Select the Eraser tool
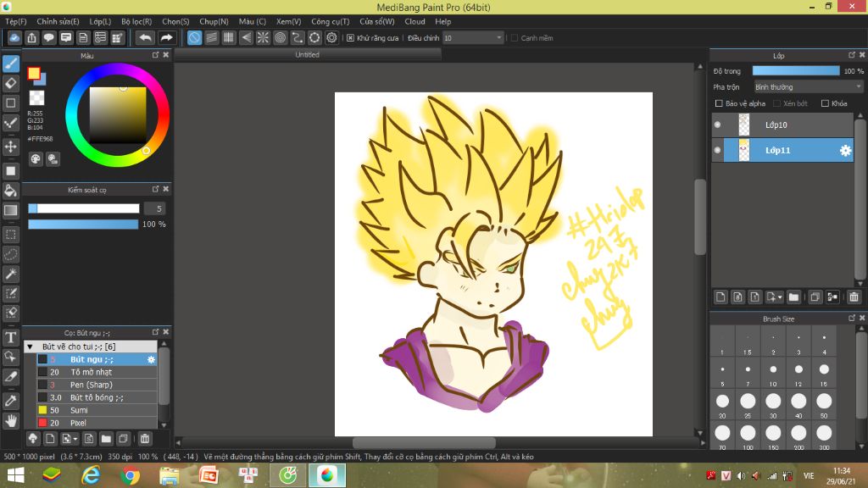The image size is (868, 488). click(x=10, y=84)
